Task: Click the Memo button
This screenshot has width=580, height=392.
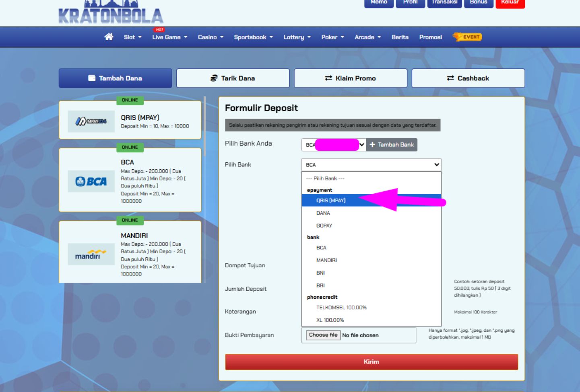Action: point(379,3)
